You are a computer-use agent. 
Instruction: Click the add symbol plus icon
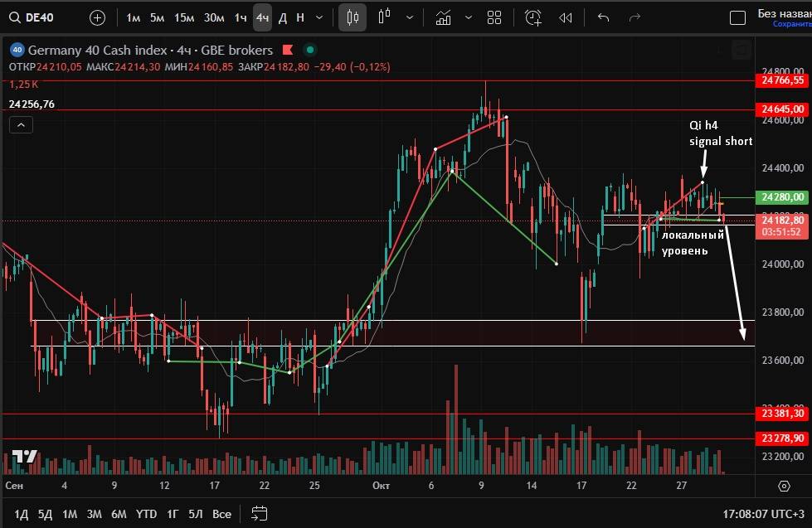(x=97, y=17)
